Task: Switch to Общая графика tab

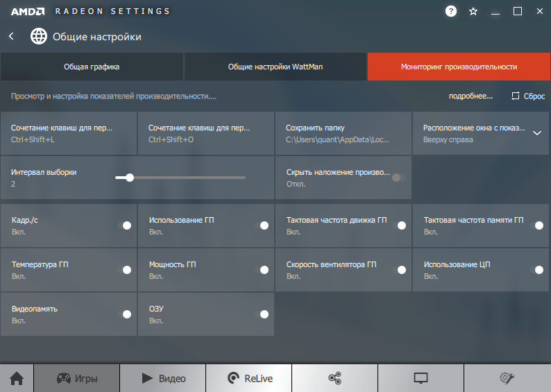Action: coord(92,67)
